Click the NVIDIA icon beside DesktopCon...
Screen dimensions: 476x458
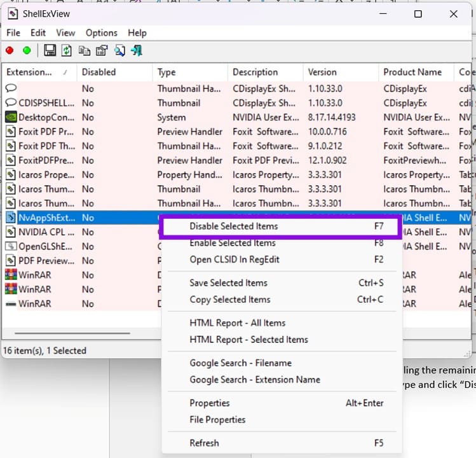click(x=11, y=117)
